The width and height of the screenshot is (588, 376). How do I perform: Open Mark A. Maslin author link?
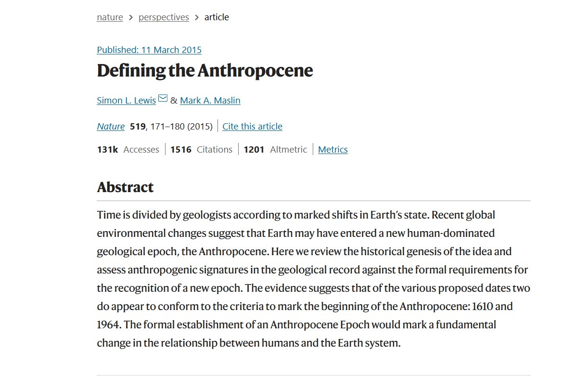[x=210, y=101]
